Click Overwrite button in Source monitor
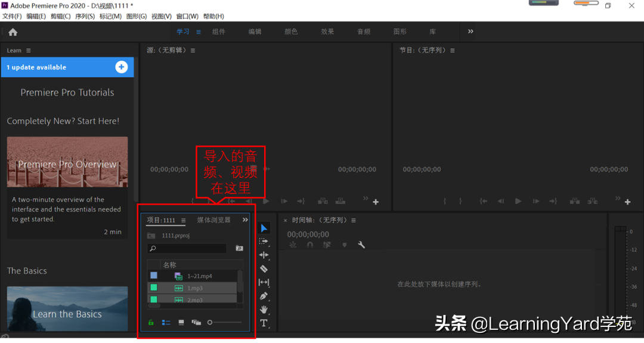Viewport: 644px width, 343px height. point(340,201)
